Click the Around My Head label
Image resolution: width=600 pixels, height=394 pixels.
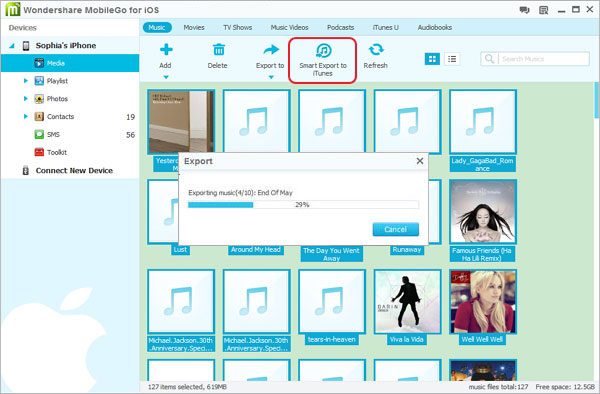point(256,250)
